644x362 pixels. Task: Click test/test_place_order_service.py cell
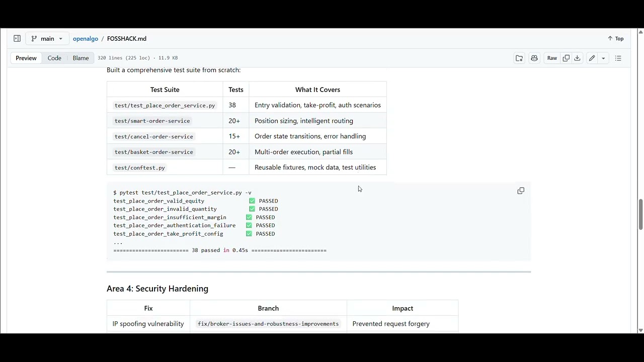point(165,105)
